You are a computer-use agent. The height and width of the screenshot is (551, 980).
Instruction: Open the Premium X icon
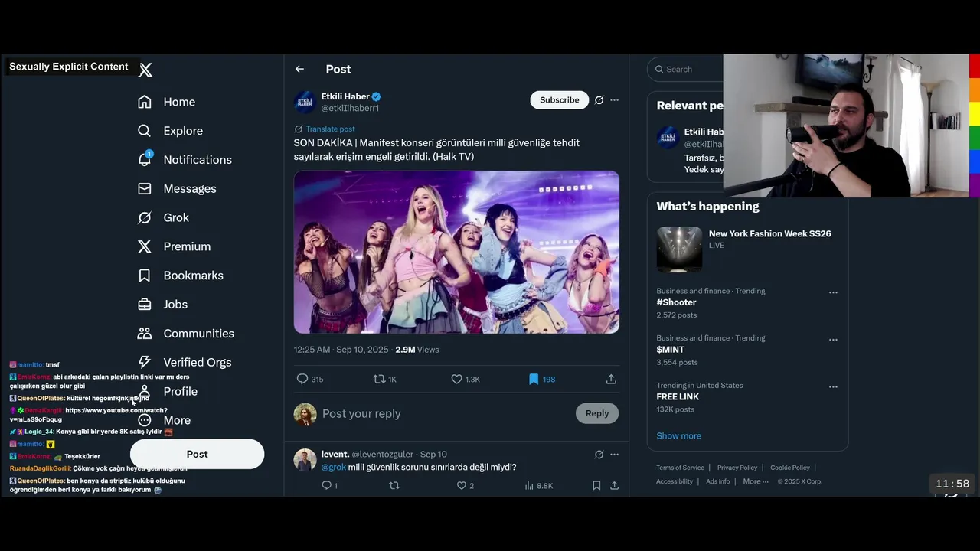(x=144, y=246)
